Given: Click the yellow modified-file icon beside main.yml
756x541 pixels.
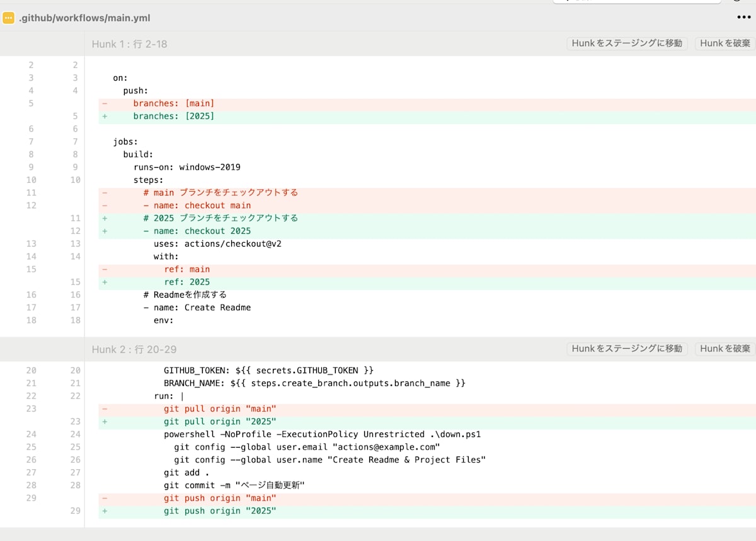Looking at the screenshot, I should pyautogui.click(x=8, y=18).
